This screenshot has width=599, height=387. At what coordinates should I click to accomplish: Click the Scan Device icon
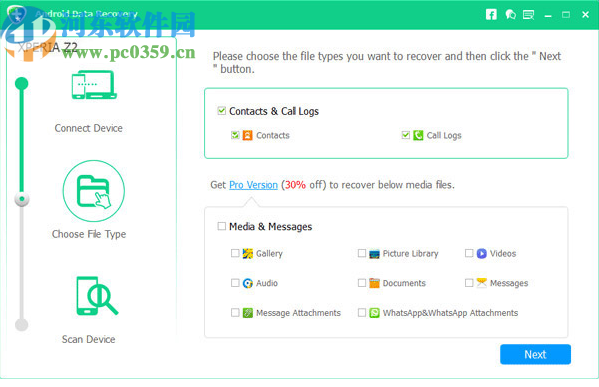point(97,296)
